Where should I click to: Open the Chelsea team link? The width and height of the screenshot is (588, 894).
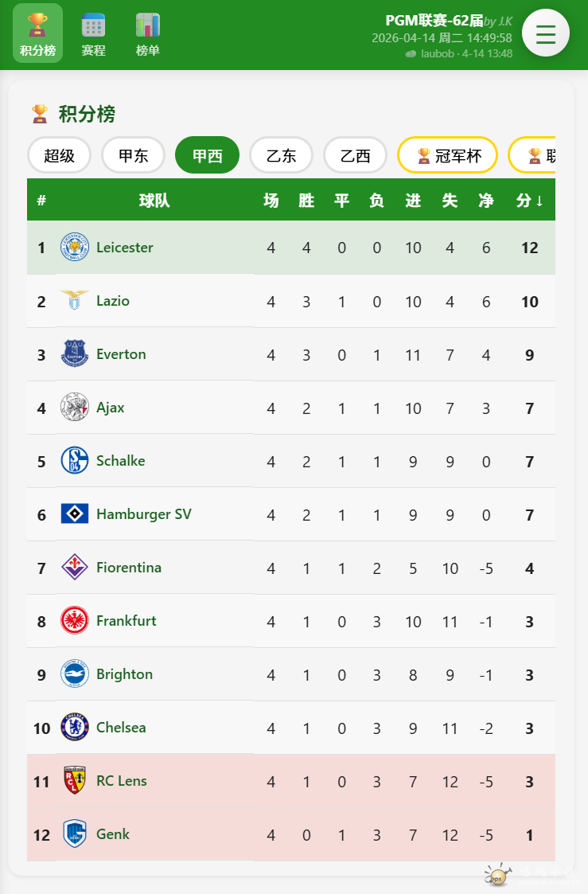tap(121, 728)
